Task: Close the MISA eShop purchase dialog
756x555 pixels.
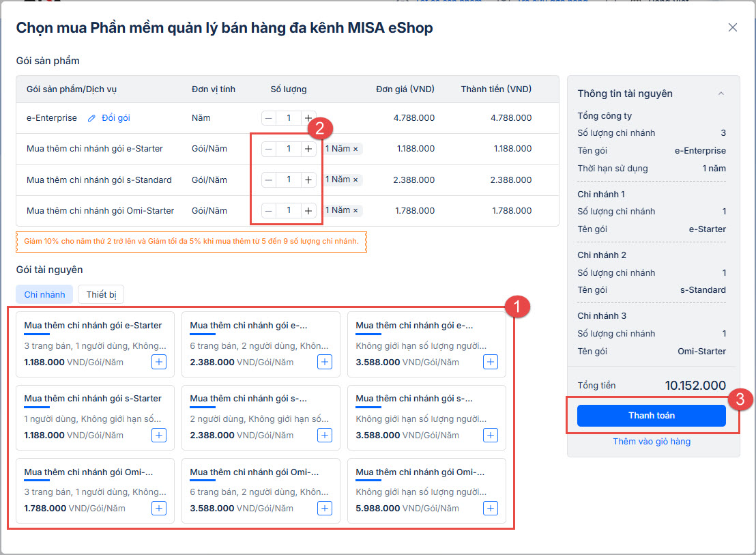Action: tap(732, 27)
